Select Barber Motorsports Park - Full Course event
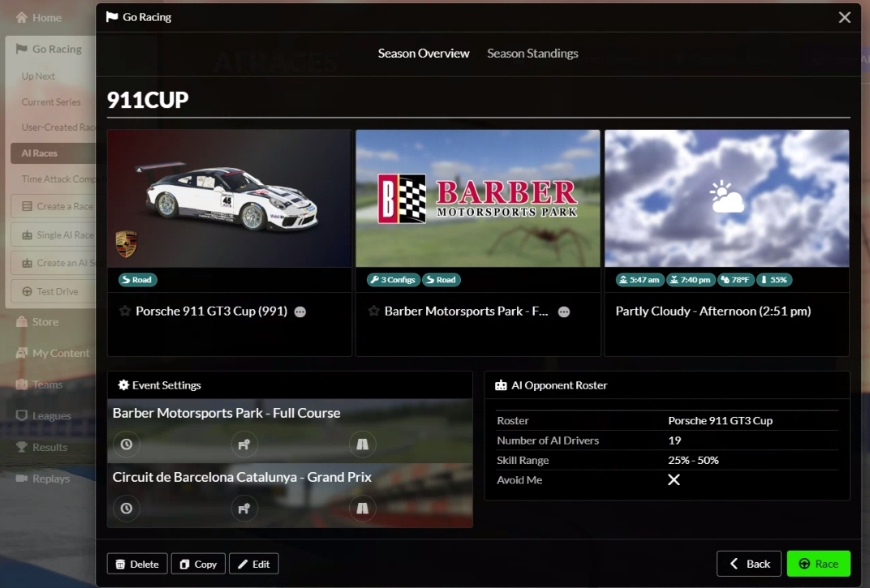Image resolution: width=870 pixels, height=588 pixels. pyautogui.click(x=290, y=431)
